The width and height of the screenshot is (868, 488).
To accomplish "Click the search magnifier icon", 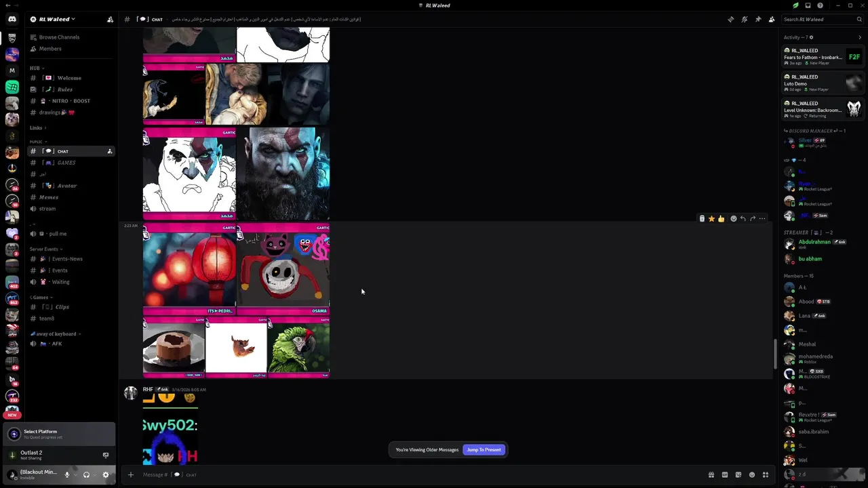I will (x=861, y=19).
